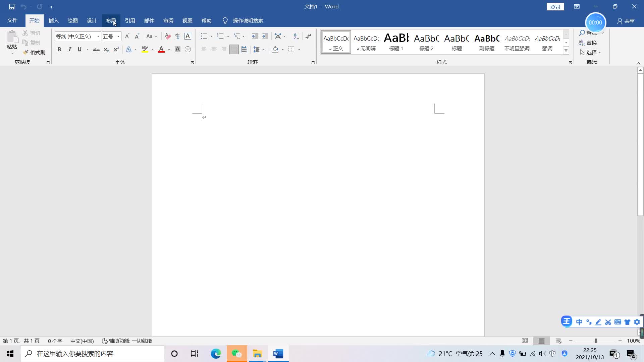644x362 pixels.
Task: Open the font name dropdown
Action: (98, 36)
